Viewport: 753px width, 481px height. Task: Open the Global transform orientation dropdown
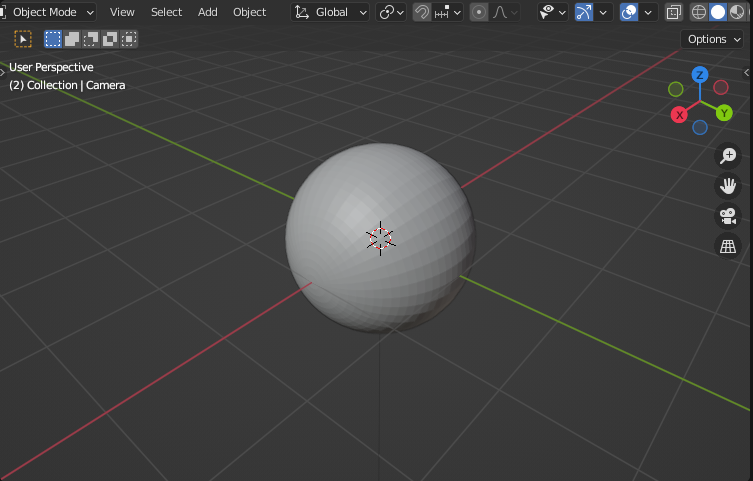pos(331,12)
